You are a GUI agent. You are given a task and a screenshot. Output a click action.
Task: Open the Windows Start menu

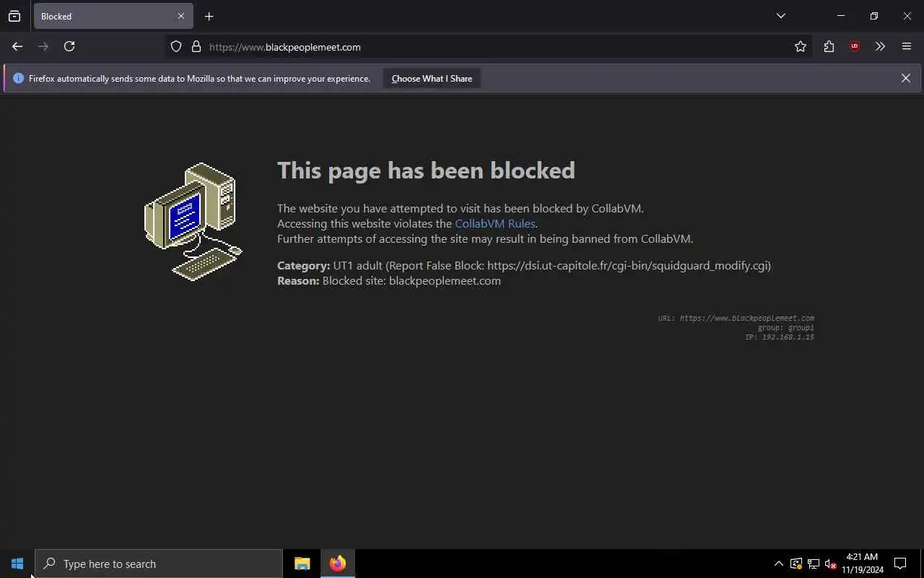point(17,564)
